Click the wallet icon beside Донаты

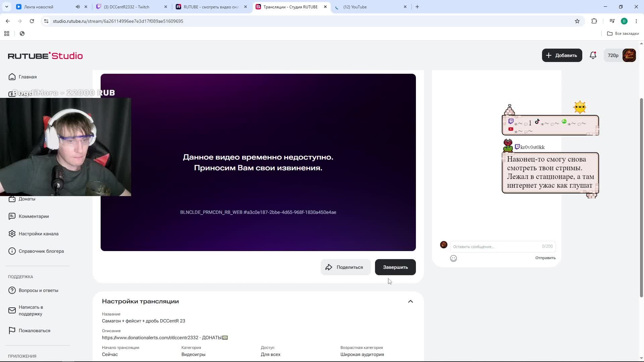point(12,199)
